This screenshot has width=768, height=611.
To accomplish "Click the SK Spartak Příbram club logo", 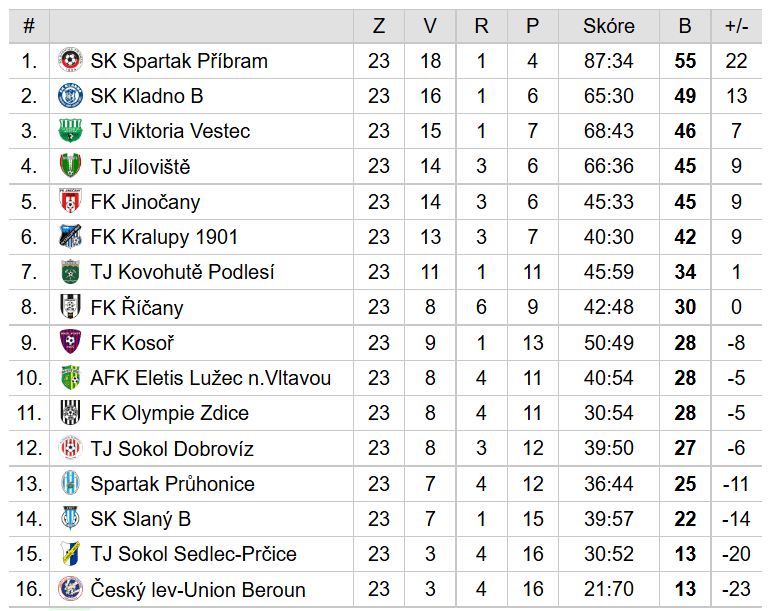I will [70, 61].
